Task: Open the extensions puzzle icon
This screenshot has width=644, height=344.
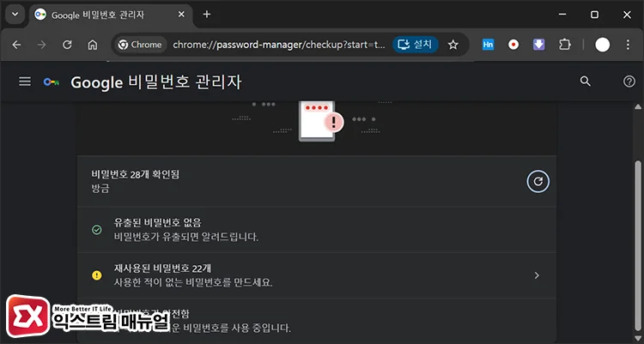Action: pyautogui.click(x=565, y=45)
